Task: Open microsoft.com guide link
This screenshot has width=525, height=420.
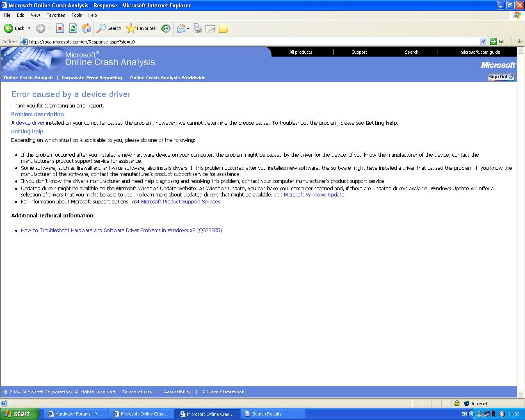Action: [480, 52]
